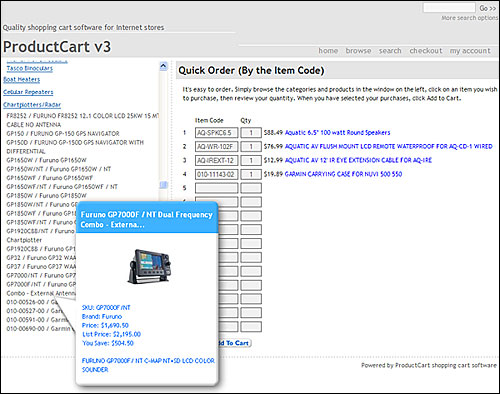Select 010-00591-00 item in list

(37, 320)
